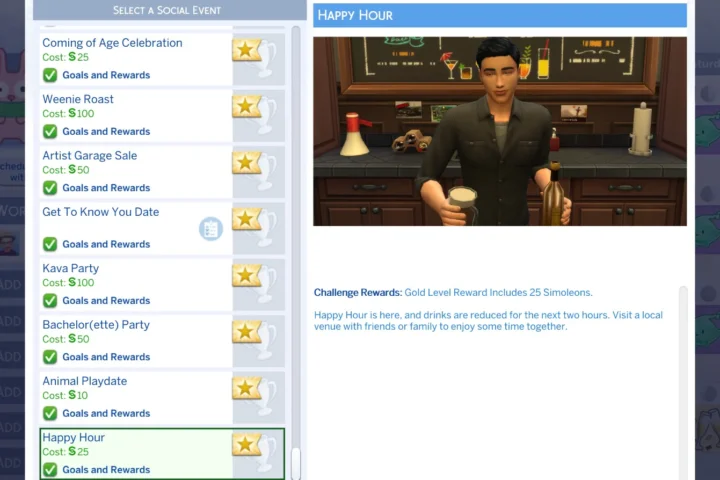Screen dimensions: 720x480
Task: Click the Artist Garage Sale trophy icon
Action: pos(253,170)
